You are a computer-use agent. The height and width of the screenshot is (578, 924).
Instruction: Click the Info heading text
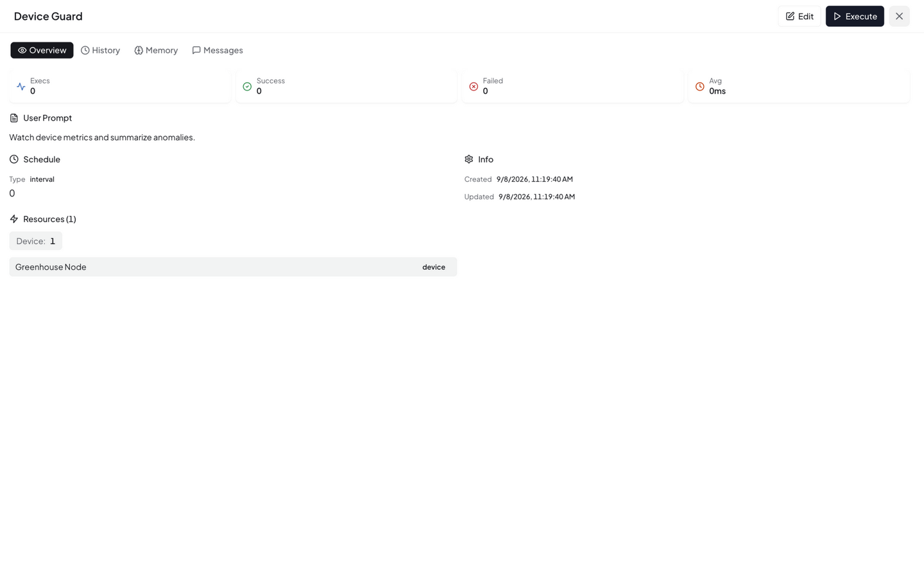[486, 159]
